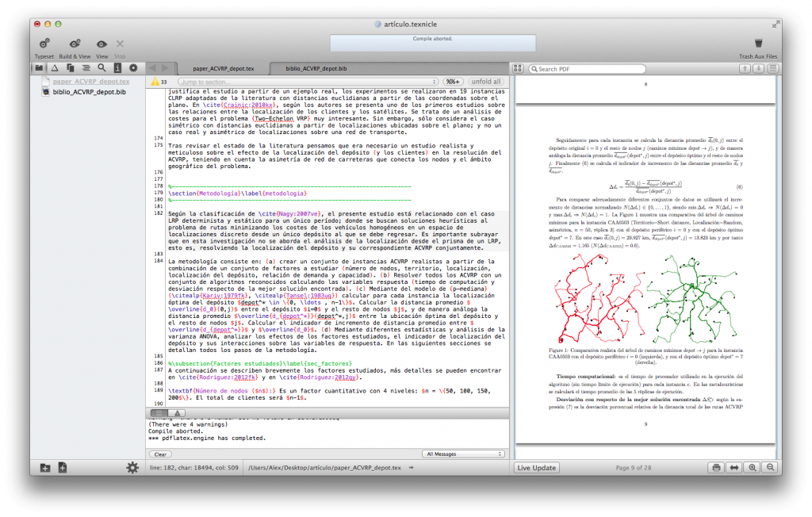The height and width of the screenshot is (517, 812).
Task: Toggle the Live Update button
Action: tap(537, 468)
